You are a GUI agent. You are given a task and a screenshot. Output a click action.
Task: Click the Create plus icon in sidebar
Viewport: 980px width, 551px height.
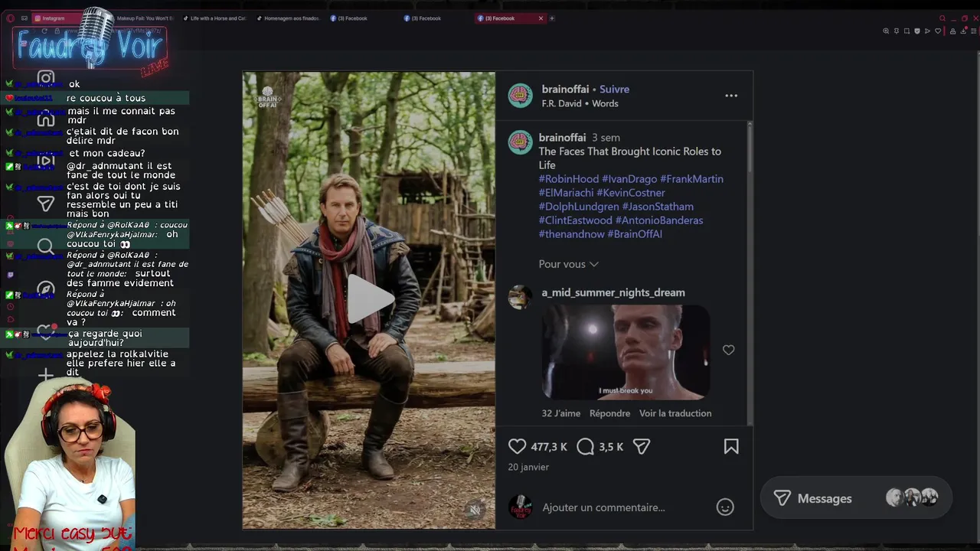46,374
